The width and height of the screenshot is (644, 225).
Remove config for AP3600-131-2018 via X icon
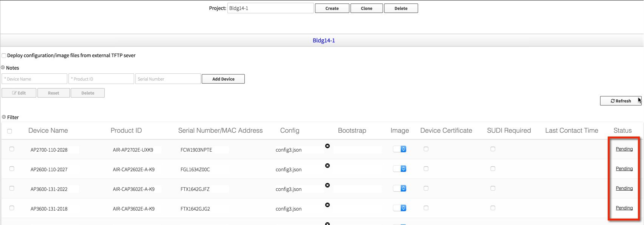click(x=327, y=205)
